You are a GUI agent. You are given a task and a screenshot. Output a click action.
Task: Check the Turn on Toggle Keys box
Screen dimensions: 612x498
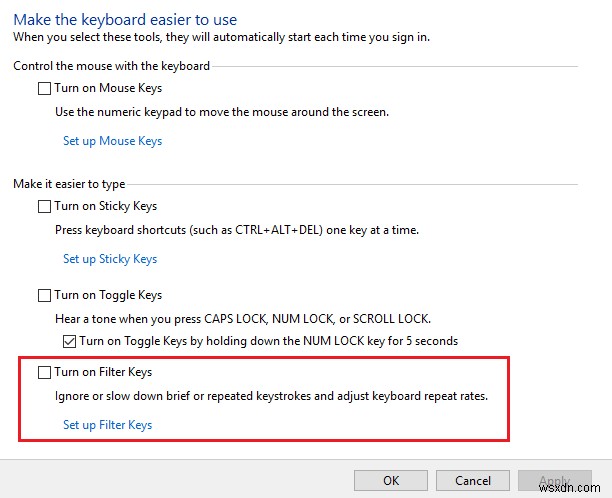click(44, 296)
